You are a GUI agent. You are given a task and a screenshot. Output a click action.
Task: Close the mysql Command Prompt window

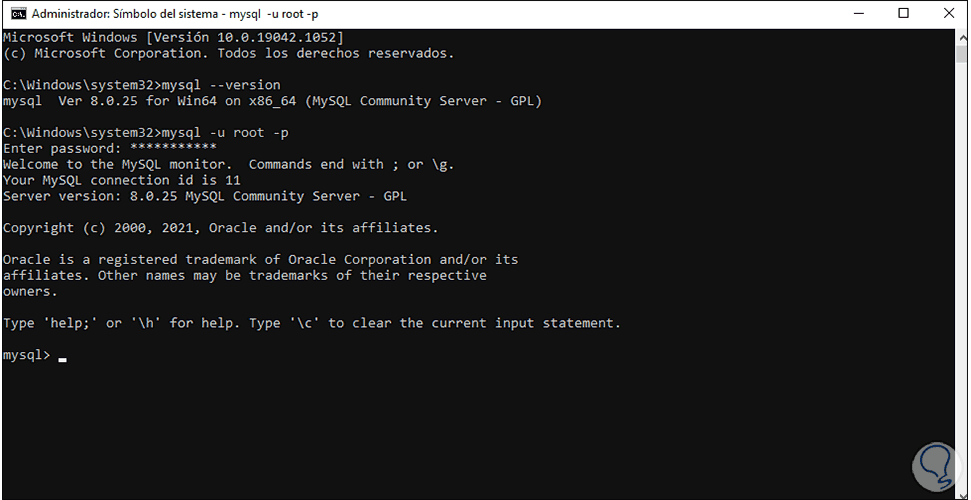949,14
